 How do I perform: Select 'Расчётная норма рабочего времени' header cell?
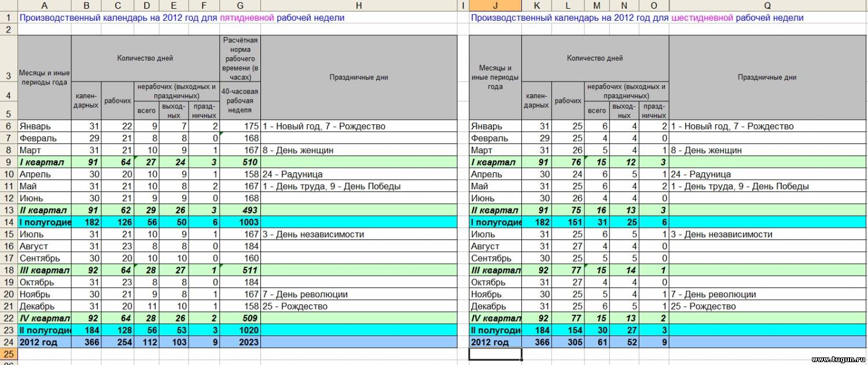coord(240,58)
